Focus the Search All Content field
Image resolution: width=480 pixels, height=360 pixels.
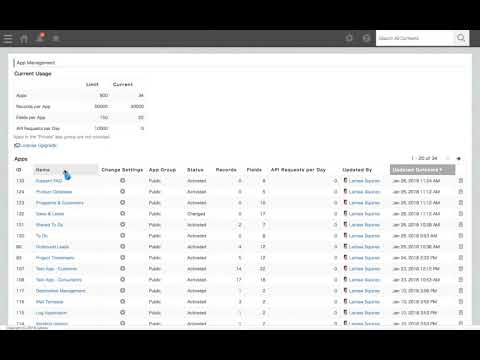point(415,38)
